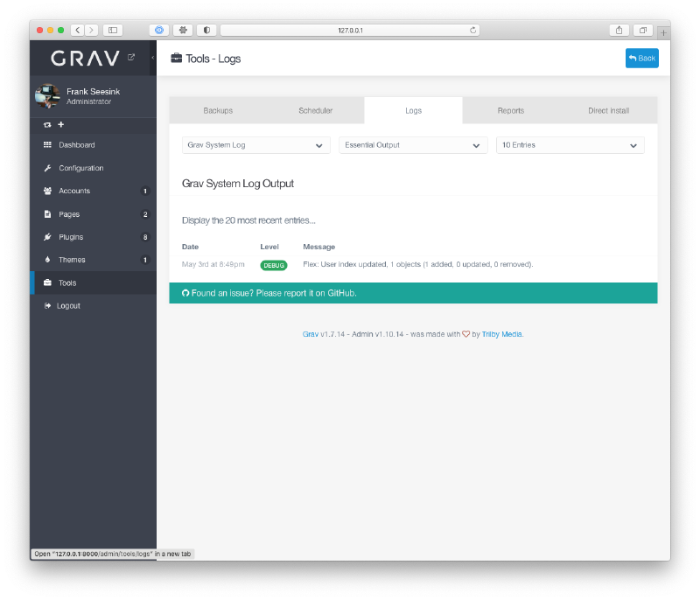Screen dimensions: 700x600
Task: Open the Reports tab
Action: pos(510,110)
